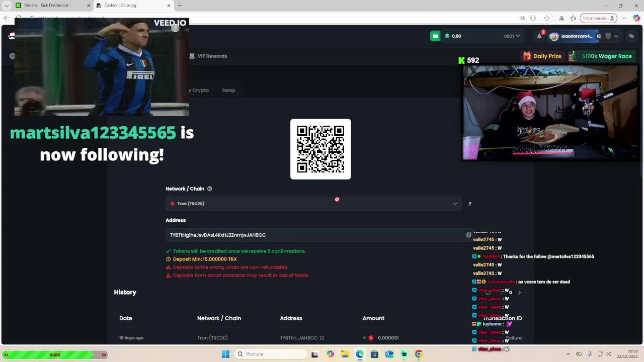The width and height of the screenshot is (644, 362).
Task: Open the green wallet icon button
Action: pos(435,36)
